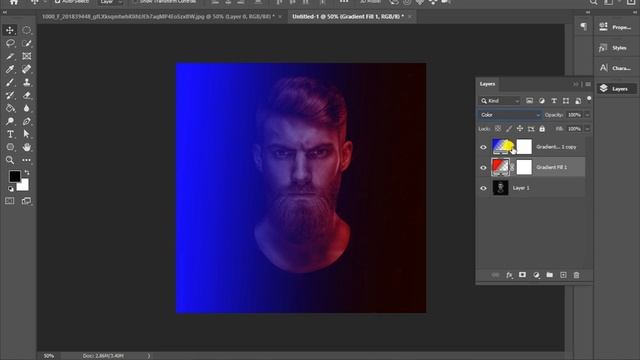Image resolution: width=640 pixels, height=360 pixels.
Task: Lock layer position
Action: click(x=520, y=129)
